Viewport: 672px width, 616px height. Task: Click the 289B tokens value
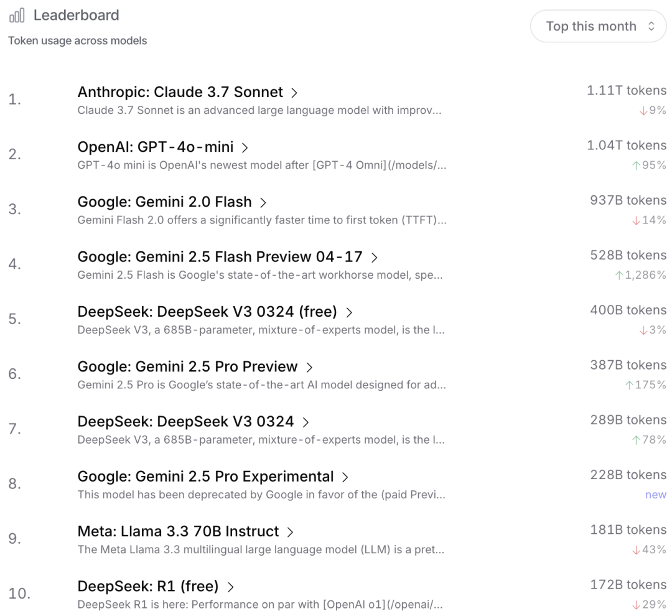(x=628, y=419)
